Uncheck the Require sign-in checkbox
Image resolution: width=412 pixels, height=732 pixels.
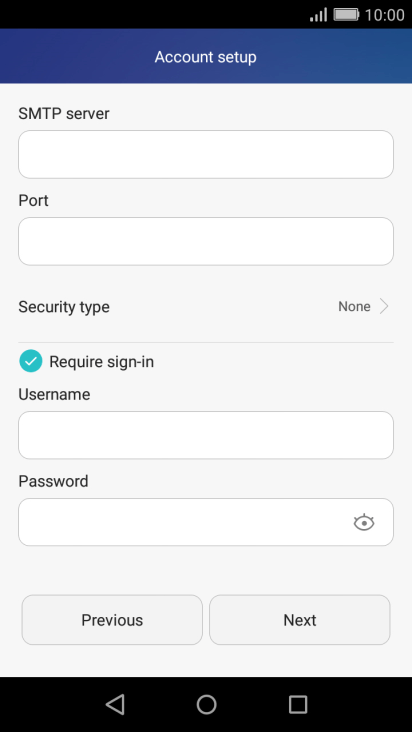point(31,361)
